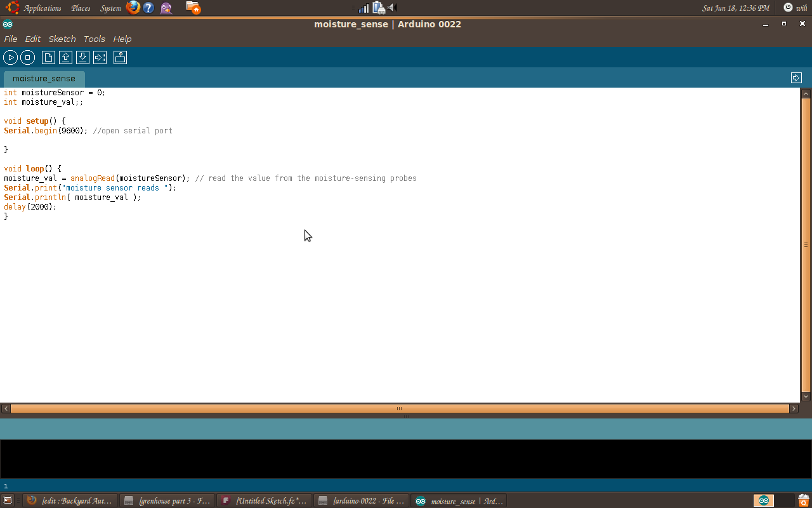Open the Help menu
Viewport: 812px width, 508px height.
pyautogui.click(x=122, y=39)
